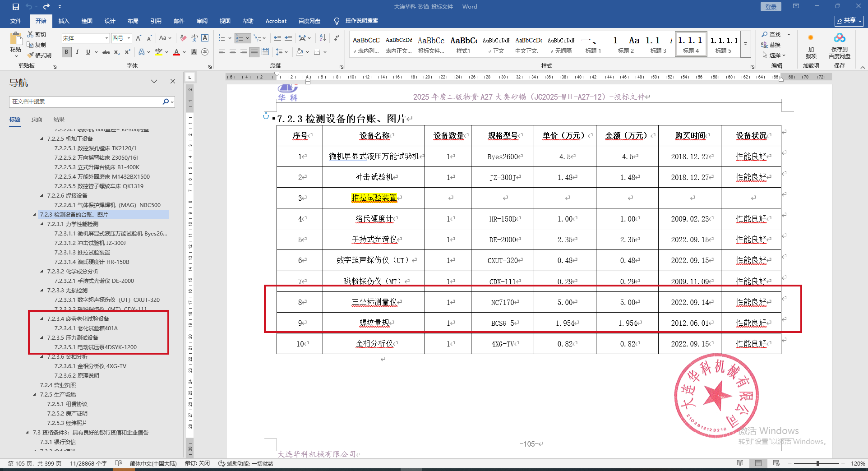Open the 插入 (Insert) ribbon tab
The image size is (868, 471).
64,21
